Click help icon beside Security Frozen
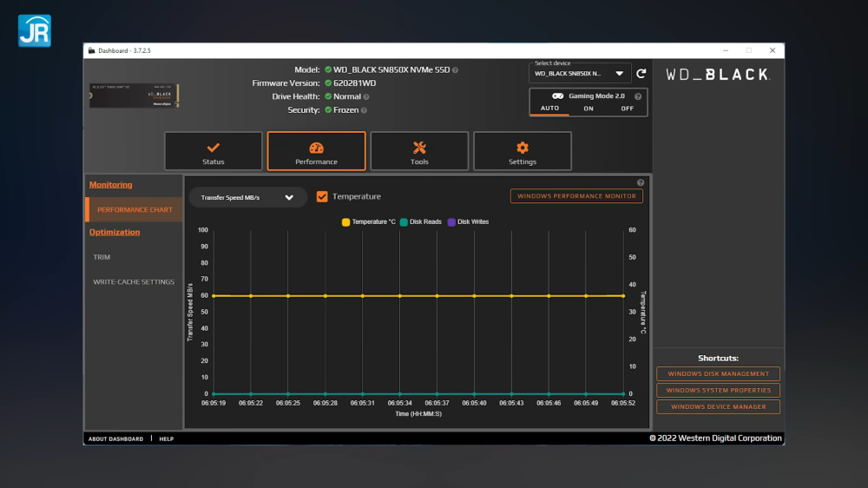The width and height of the screenshot is (868, 488). (x=364, y=110)
